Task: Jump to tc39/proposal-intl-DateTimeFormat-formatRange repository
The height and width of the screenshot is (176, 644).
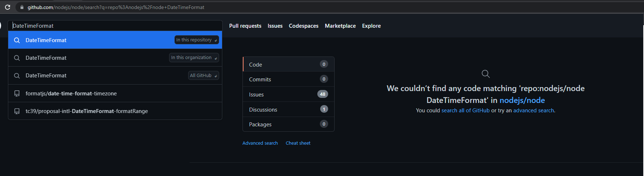Action: point(115,111)
